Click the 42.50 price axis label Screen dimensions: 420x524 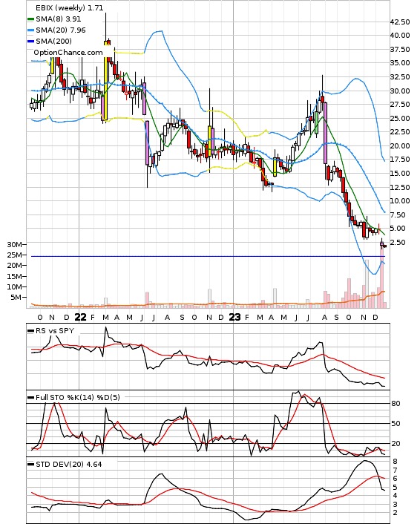(400, 22)
